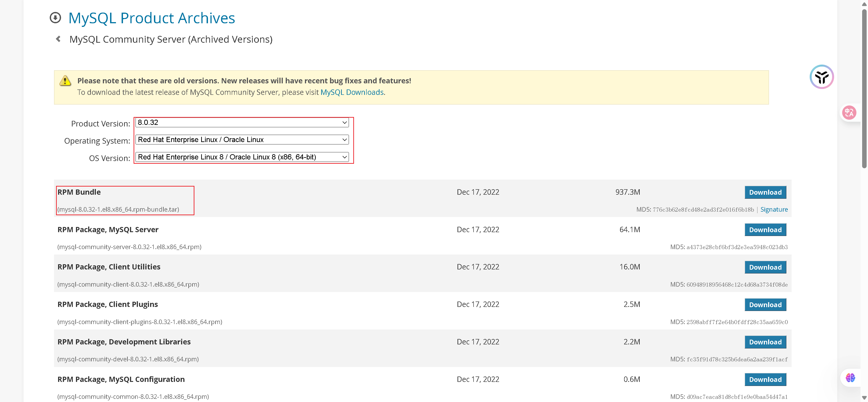Click the back arrow beside MySQL Community Server
Image resolution: width=868 pixels, height=402 pixels.
[x=58, y=39]
